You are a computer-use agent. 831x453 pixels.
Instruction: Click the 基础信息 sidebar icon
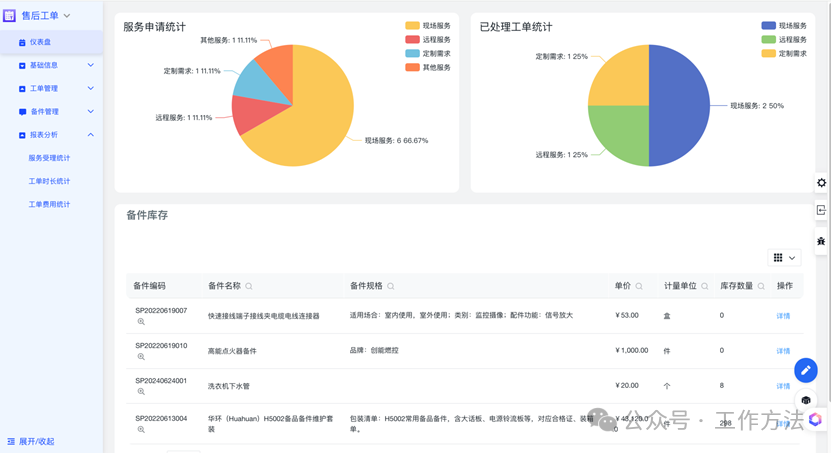click(22, 66)
